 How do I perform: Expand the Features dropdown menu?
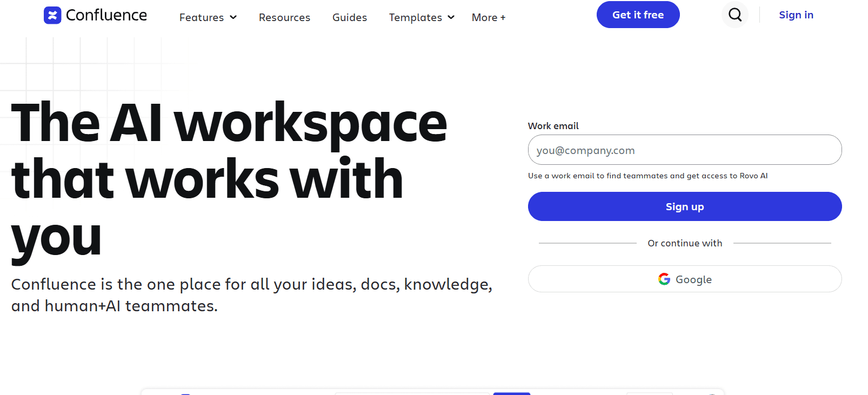point(208,17)
